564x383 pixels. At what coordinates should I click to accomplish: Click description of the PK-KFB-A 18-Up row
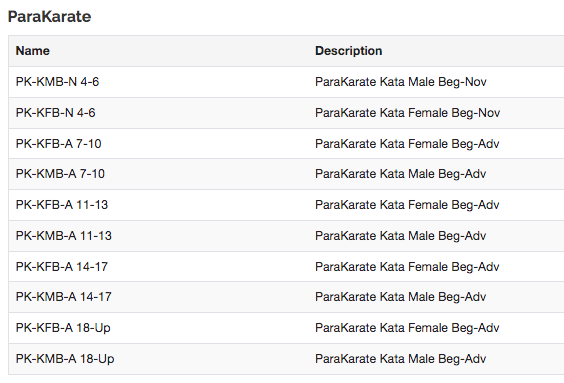tap(407, 328)
